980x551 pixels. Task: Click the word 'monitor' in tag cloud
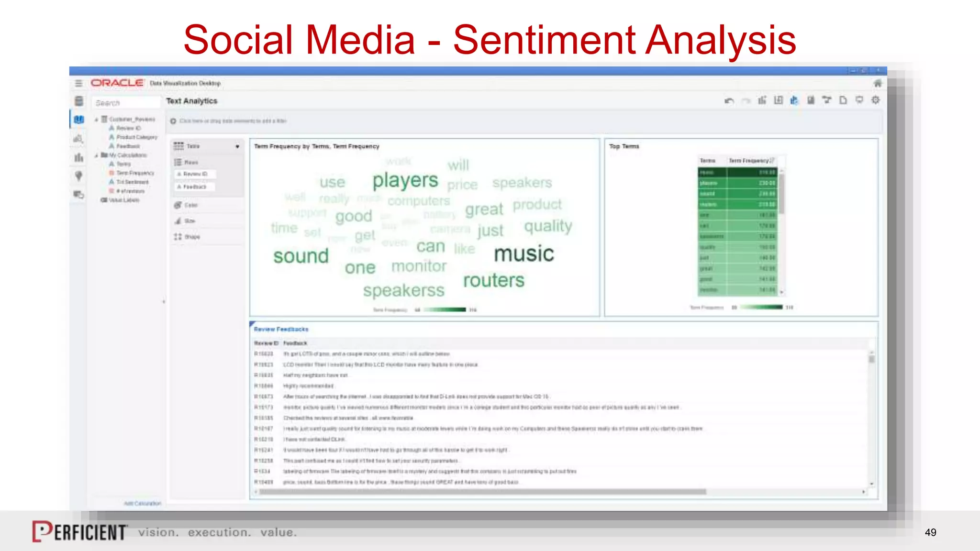[419, 266]
